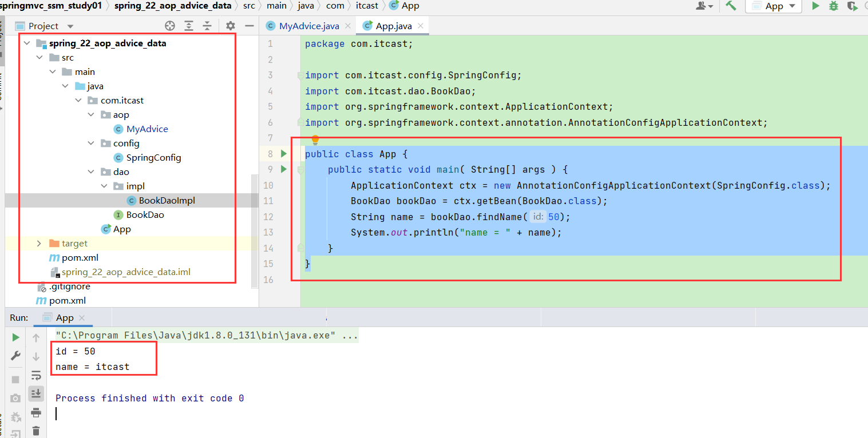Viewport: 868px width, 438px height.
Task: Collapse the com.itcast package chevron
Action: pyautogui.click(x=78, y=100)
